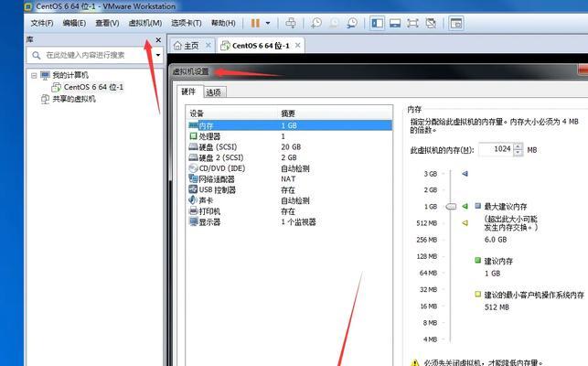Decrease memory with the down stepper arrow
This screenshot has width=588, height=366.
[519, 153]
